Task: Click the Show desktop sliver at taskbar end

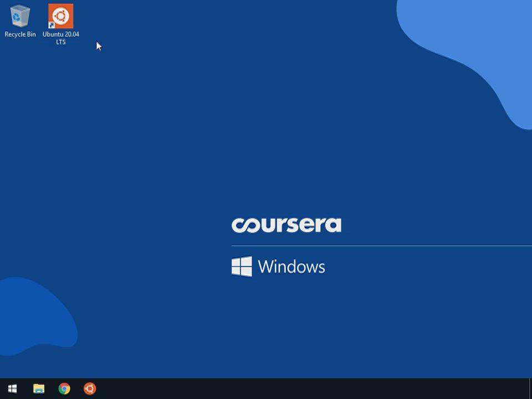Action: [530, 388]
